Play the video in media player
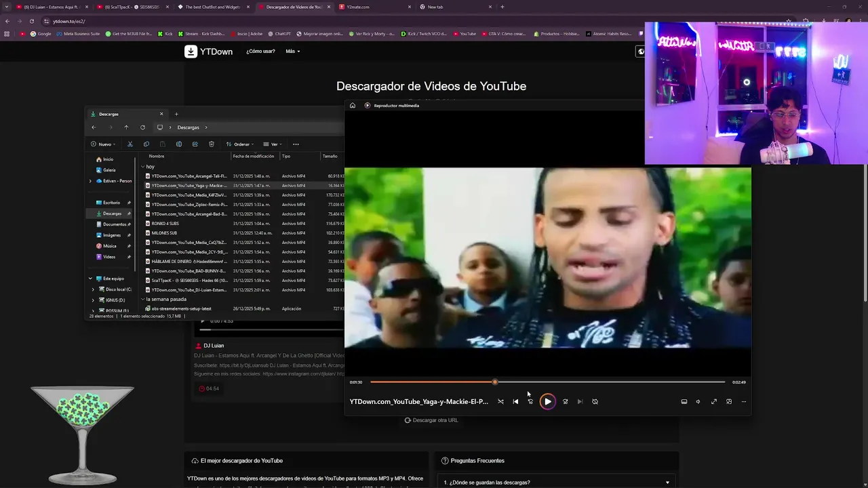 pyautogui.click(x=547, y=401)
